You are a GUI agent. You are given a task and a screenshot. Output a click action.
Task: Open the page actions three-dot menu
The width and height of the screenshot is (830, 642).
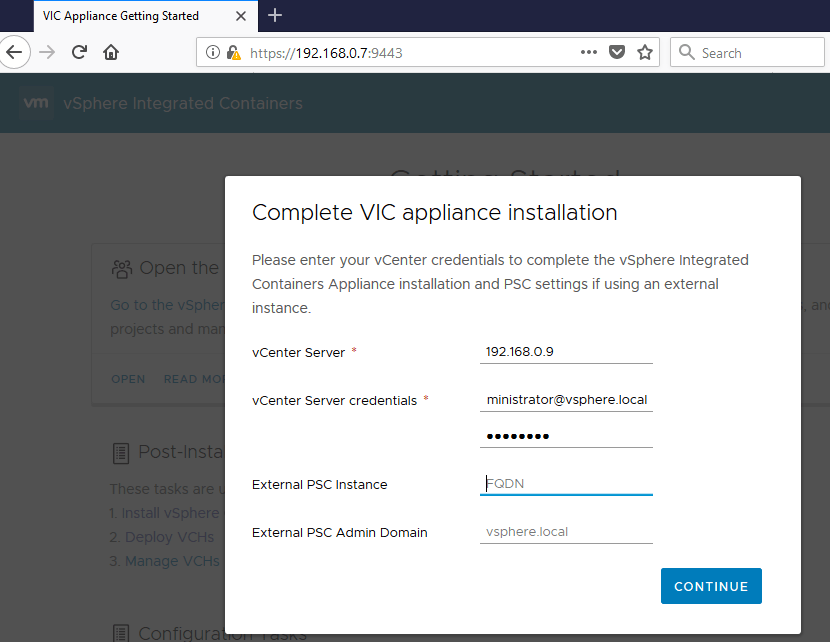589,52
